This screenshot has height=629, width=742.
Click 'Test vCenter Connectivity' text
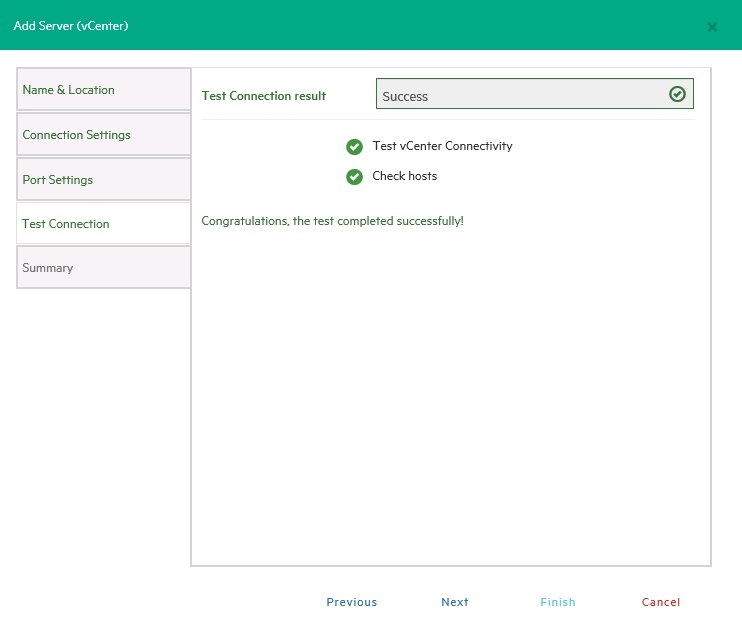[442, 146]
